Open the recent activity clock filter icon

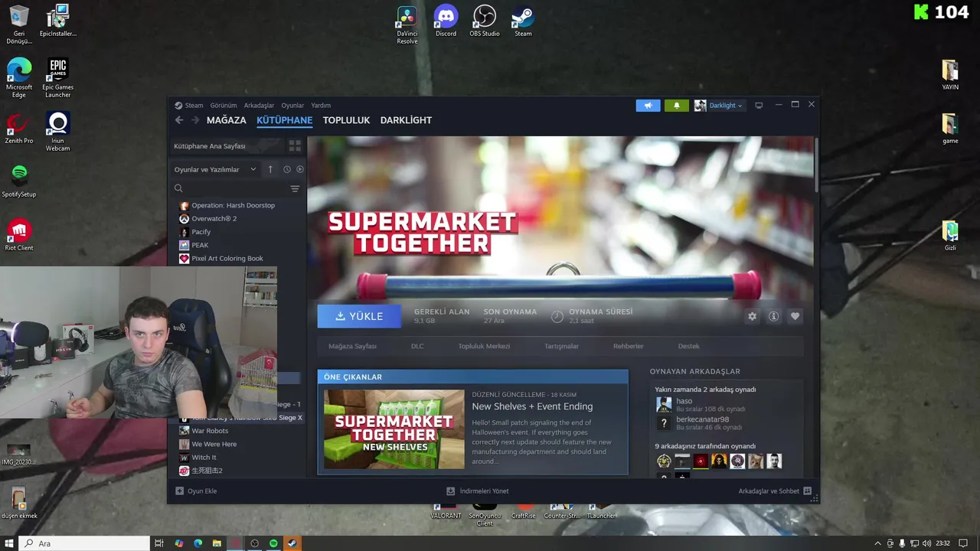287,169
